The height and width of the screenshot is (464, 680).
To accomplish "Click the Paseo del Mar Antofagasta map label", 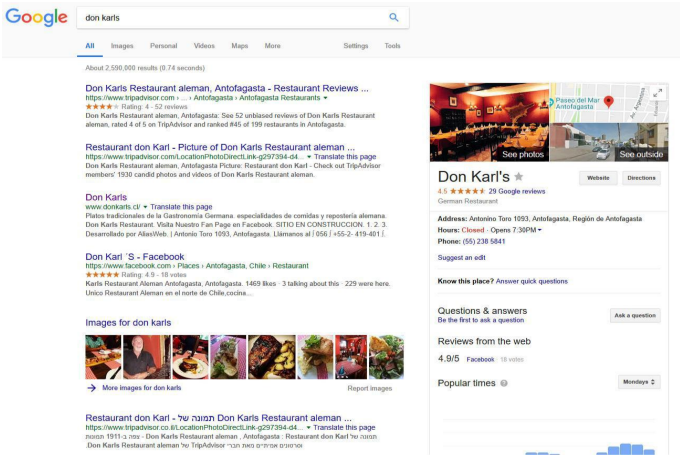I will point(577,103).
